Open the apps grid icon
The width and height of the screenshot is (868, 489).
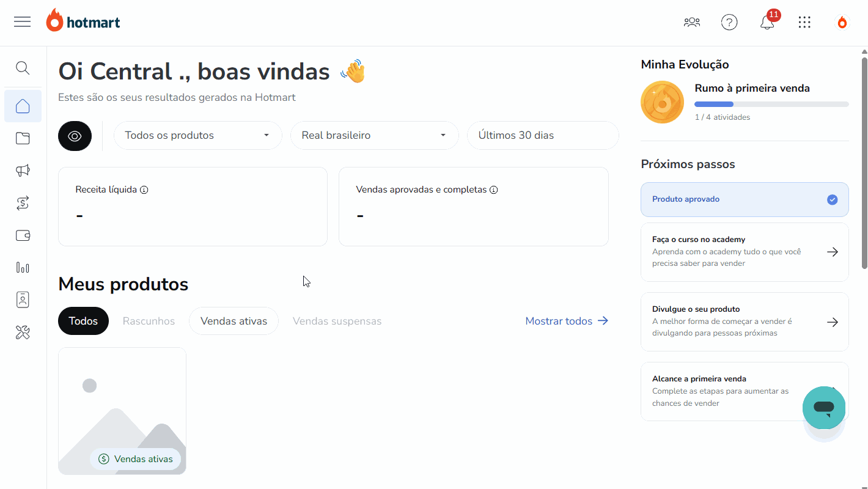coord(804,23)
